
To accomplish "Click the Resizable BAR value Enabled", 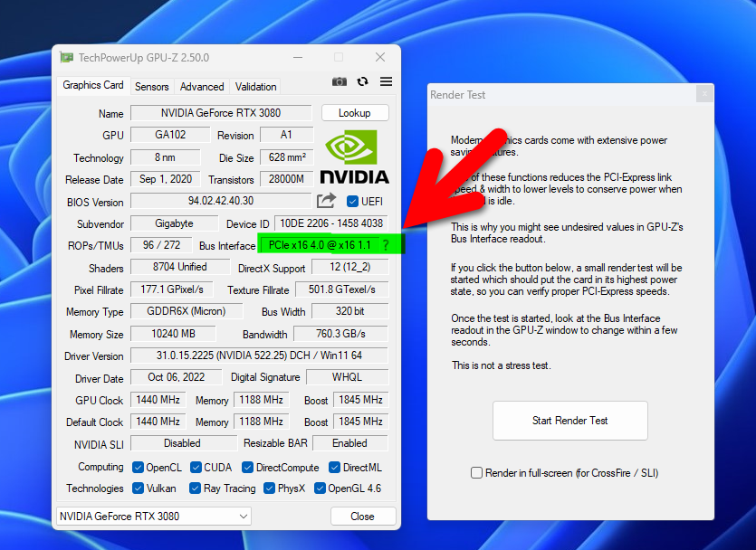I will [350, 443].
